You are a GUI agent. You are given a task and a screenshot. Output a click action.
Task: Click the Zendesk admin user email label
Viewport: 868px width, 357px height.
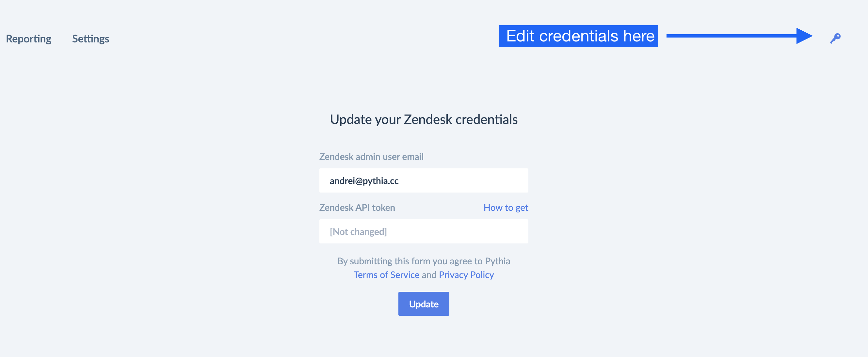click(371, 157)
